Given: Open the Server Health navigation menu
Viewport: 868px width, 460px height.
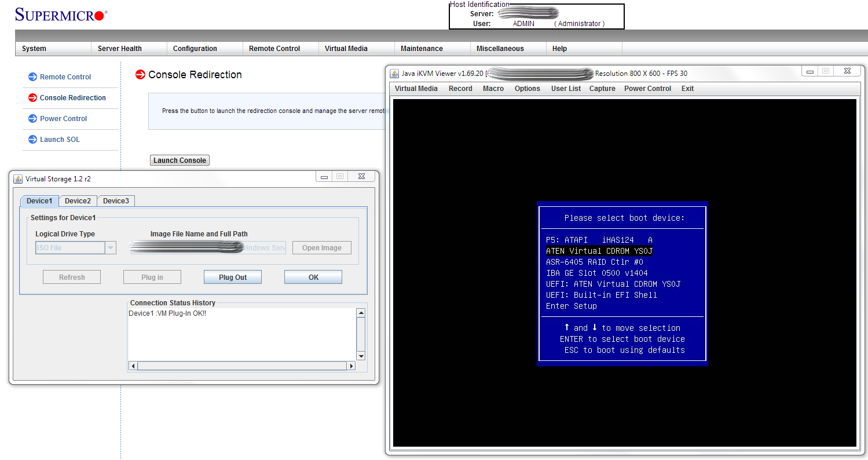Looking at the screenshot, I should tap(119, 49).
